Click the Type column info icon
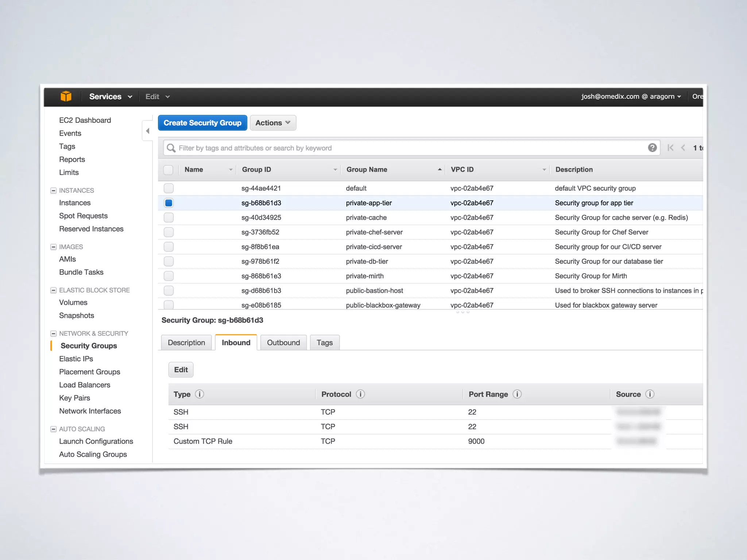 (x=200, y=394)
